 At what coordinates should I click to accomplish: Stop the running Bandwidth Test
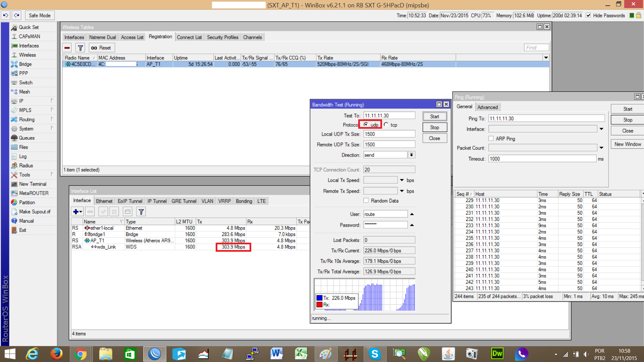click(x=434, y=127)
